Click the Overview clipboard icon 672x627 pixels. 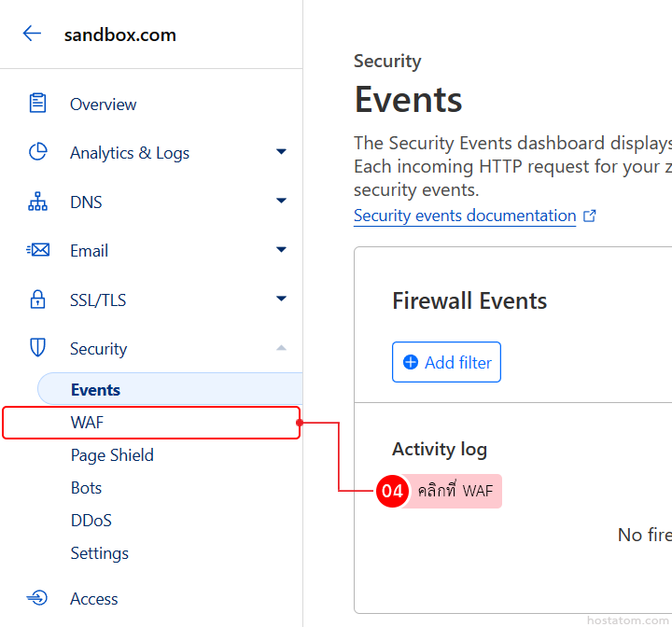coord(37,104)
